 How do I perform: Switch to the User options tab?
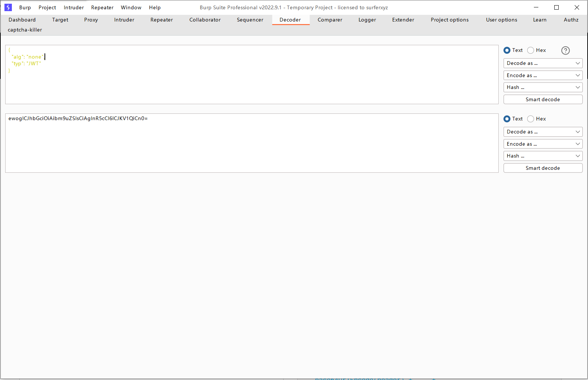502,20
